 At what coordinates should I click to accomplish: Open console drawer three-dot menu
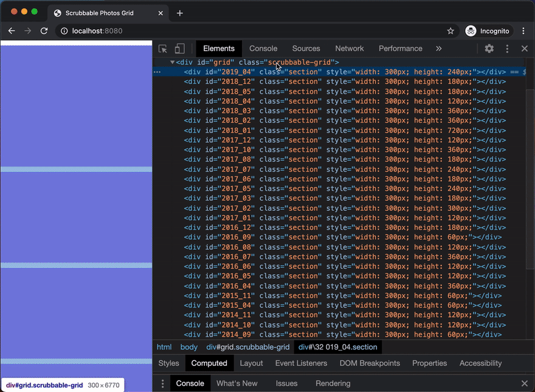pyautogui.click(x=163, y=383)
